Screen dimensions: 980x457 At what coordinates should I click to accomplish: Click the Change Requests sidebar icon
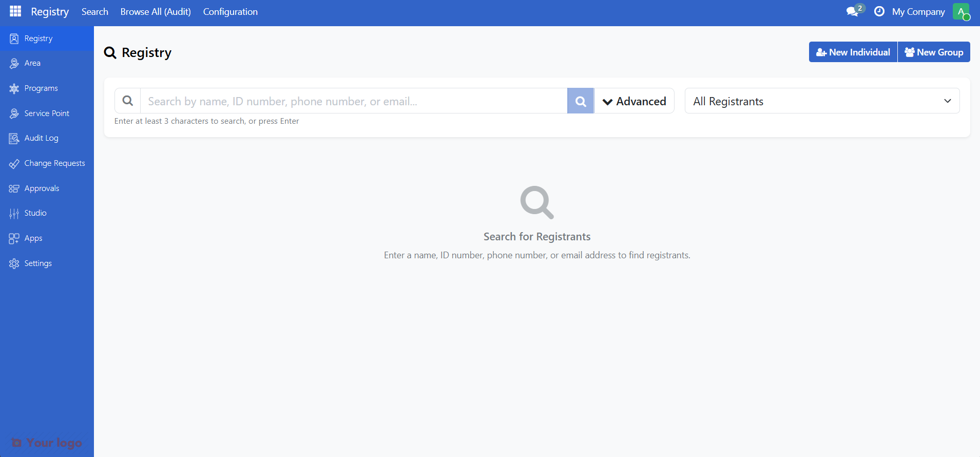(14, 163)
